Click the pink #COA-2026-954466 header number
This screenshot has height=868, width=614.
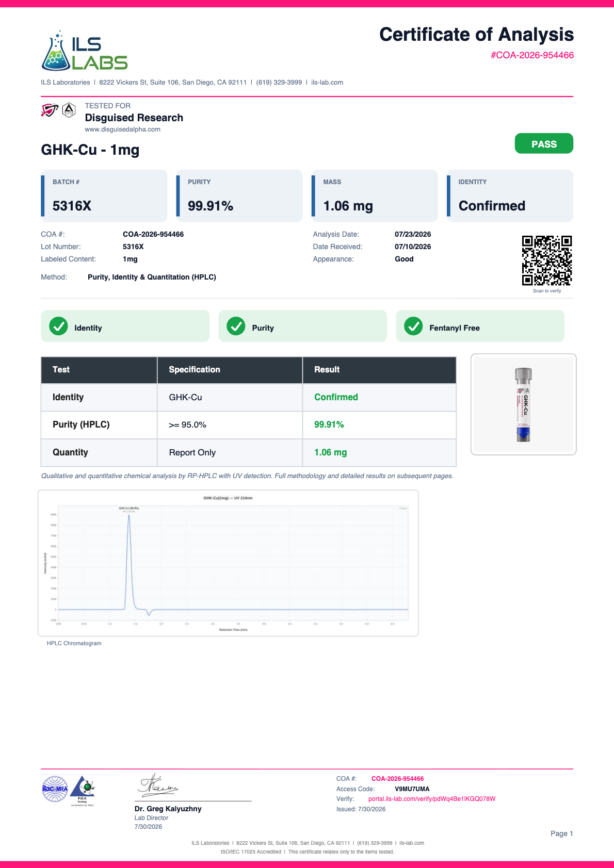coord(532,55)
